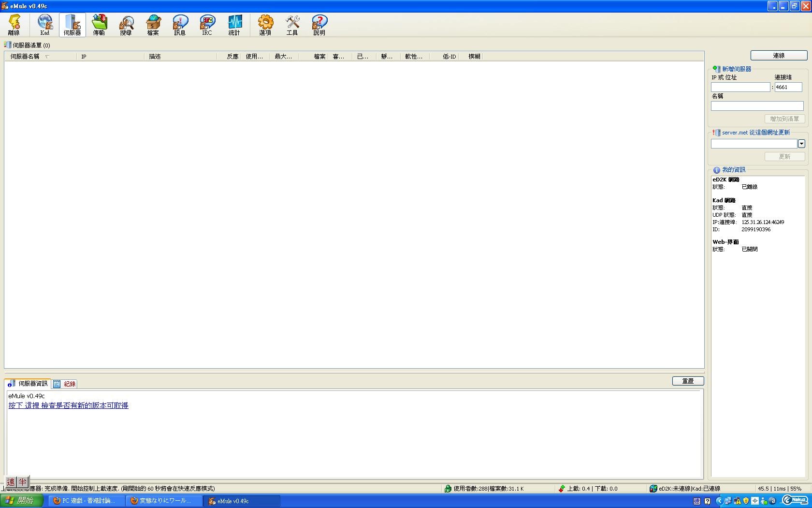Select the 伺服器 servers toolbar icon
The width and height of the screenshot is (812, 508).
click(x=72, y=25)
